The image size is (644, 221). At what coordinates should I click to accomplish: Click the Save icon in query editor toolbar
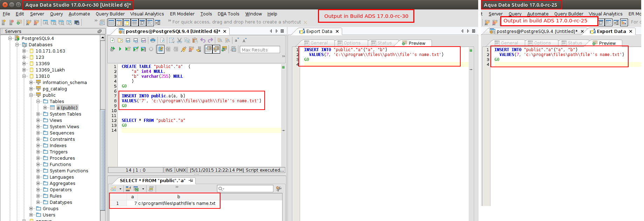(128, 40)
